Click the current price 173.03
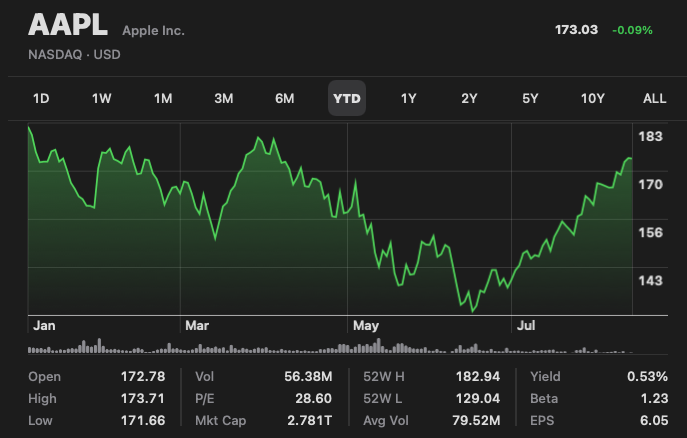Image resolution: width=687 pixels, height=438 pixels. 576,30
